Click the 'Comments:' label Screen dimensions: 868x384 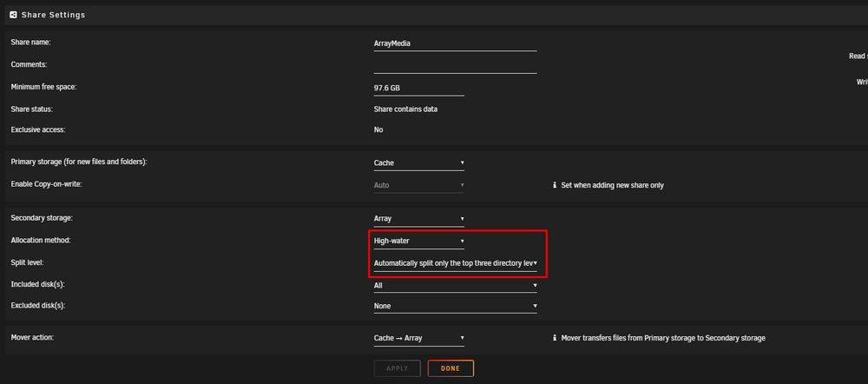pyautogui.click(x=29, y=65)
